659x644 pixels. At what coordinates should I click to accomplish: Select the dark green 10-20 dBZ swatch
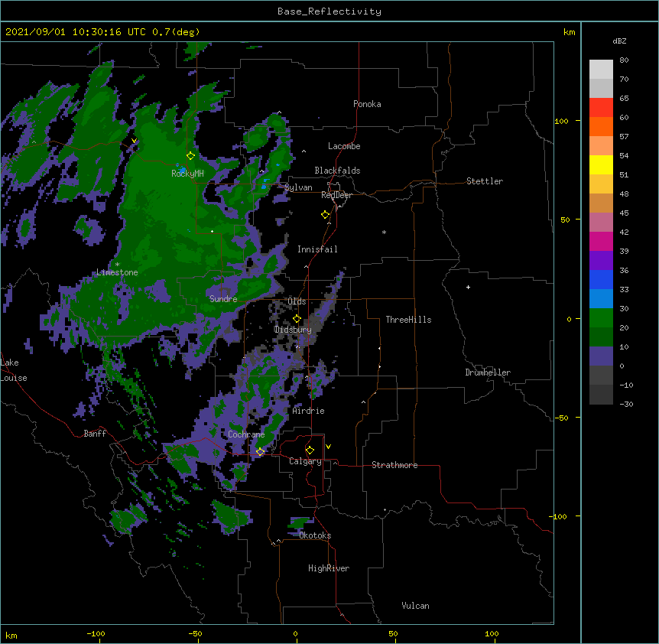coord(601,337)
